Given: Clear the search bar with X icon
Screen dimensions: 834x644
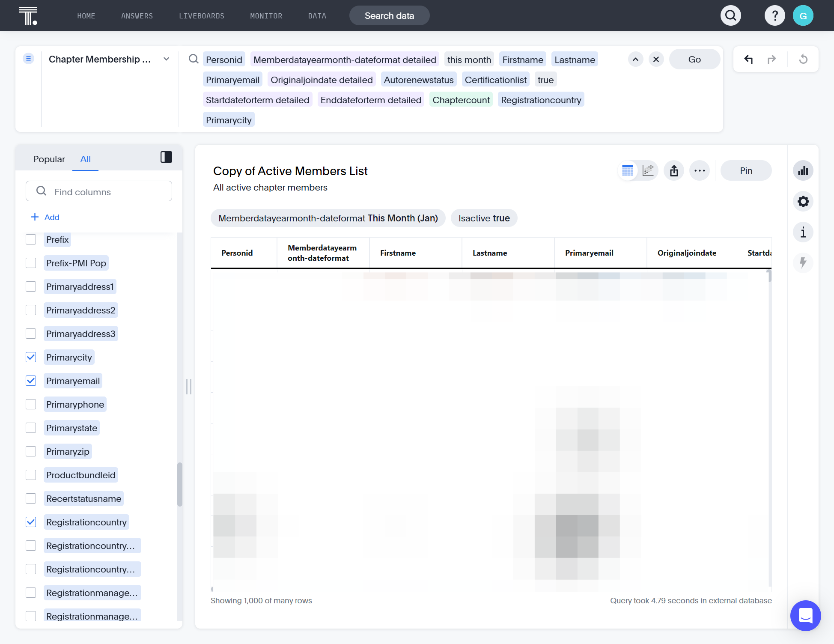Looking at the screenshot, I should (x=656, y=60).
